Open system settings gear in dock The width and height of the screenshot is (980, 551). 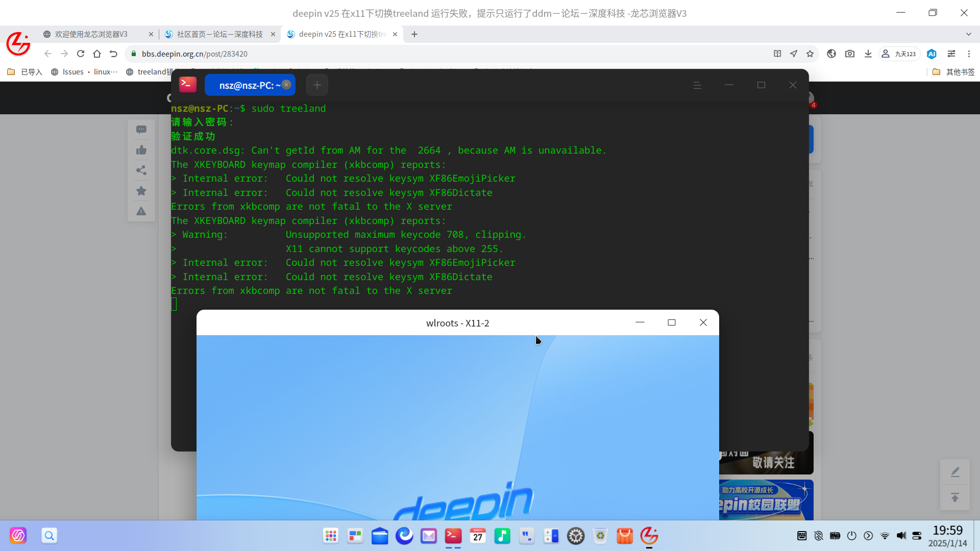tap(576, 536)
